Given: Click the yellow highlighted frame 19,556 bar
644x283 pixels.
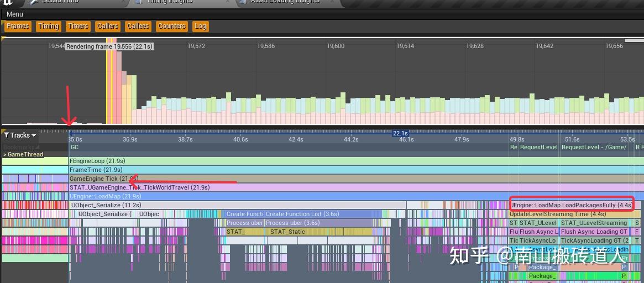Looking at the screenshot, I should click(108, 81).
